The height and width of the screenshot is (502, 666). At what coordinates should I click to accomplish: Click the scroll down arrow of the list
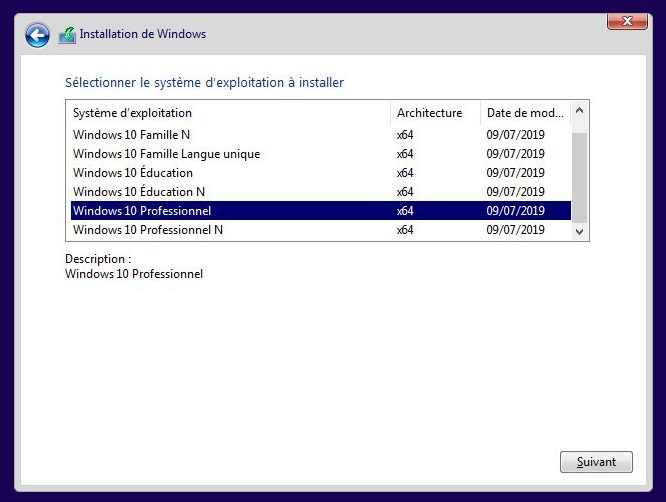[579, 231]
